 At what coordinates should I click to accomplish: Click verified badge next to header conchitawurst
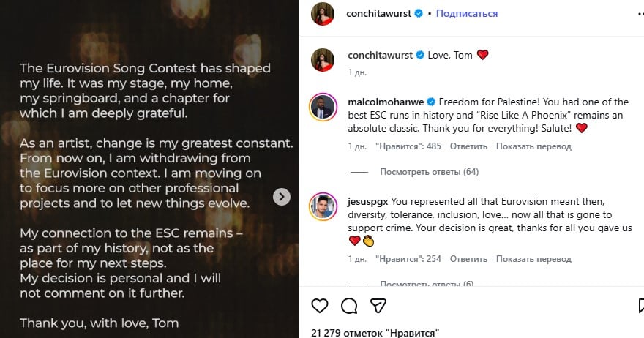419,13
